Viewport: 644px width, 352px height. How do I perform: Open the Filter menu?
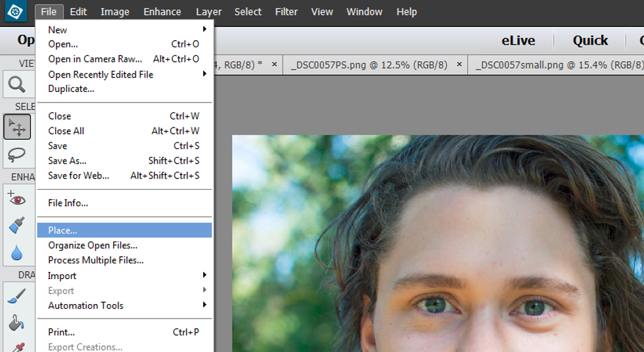coord(286,12)
